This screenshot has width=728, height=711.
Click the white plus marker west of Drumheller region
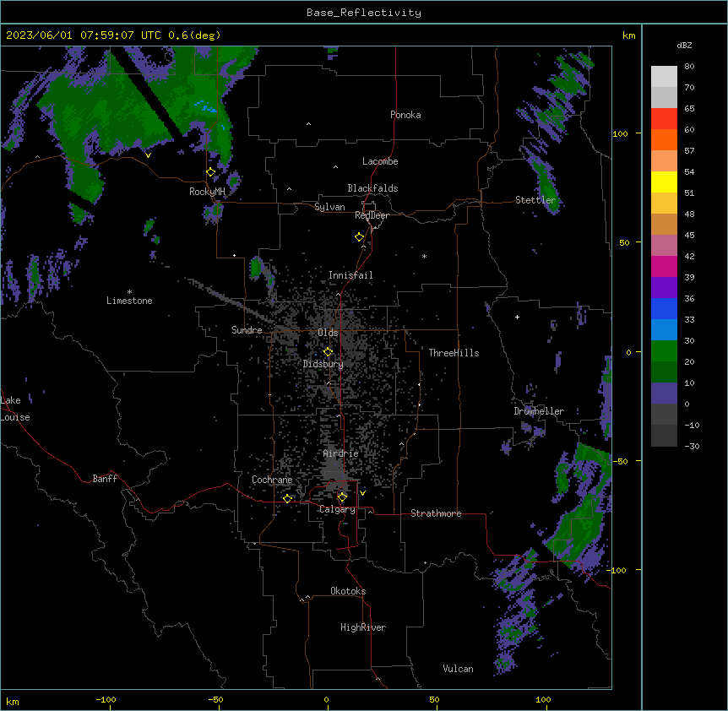(x=517, y=317)
